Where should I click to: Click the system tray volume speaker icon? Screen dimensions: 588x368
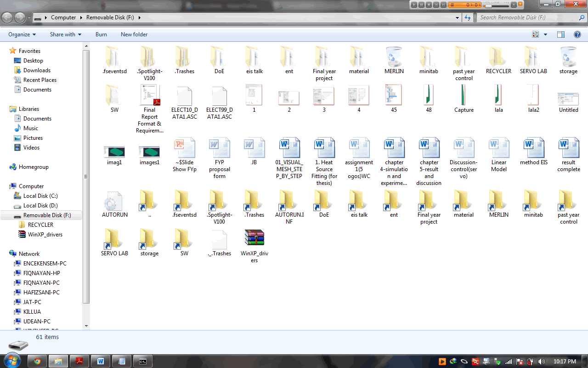[x=541, y=362]
